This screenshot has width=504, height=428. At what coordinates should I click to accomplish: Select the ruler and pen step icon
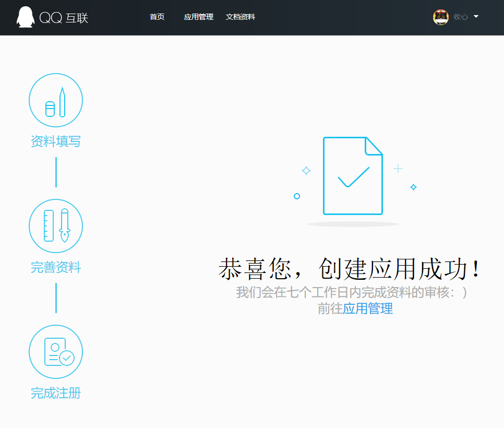[56, 226]
